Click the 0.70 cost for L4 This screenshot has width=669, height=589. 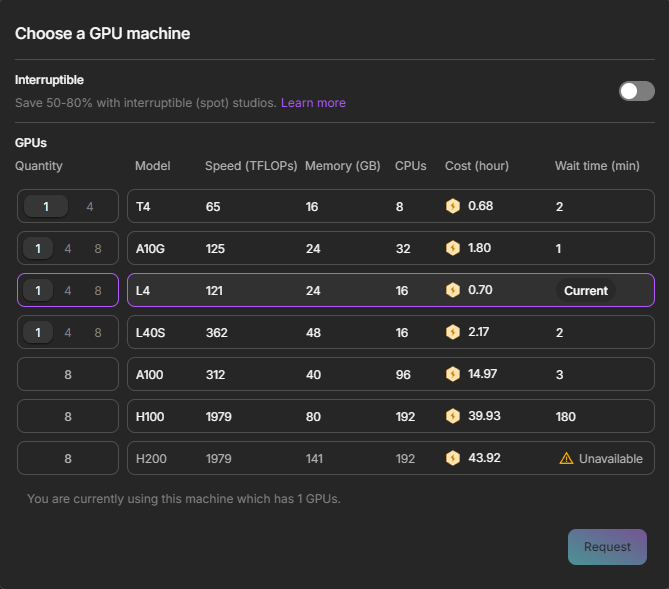pyautogui.click(x=480, y=290)
